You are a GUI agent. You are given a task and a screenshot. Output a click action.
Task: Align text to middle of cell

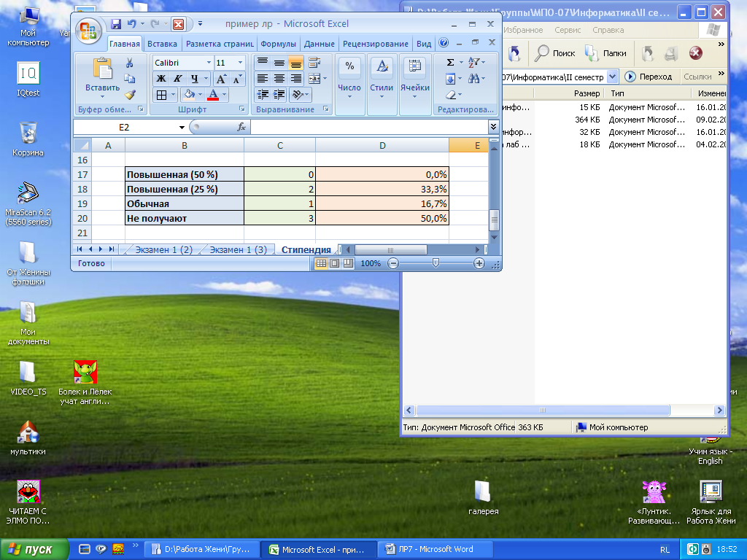(279, 63)
